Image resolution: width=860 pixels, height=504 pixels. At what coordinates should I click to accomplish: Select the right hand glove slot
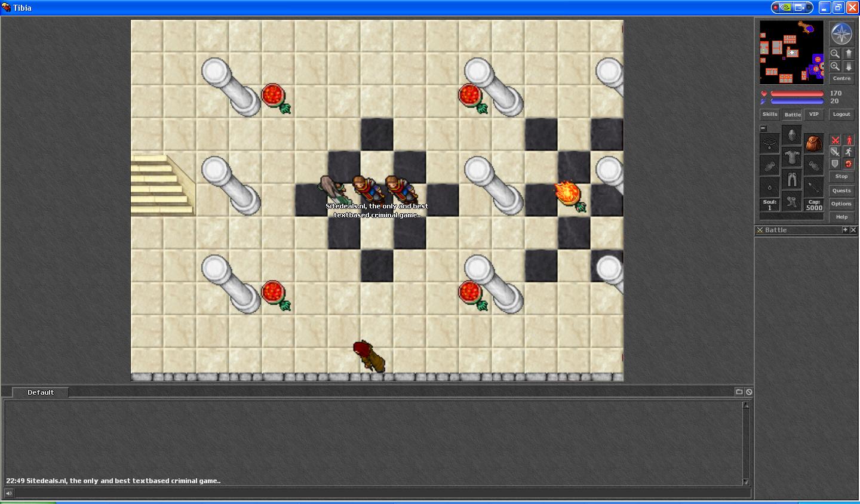[814, 165]
